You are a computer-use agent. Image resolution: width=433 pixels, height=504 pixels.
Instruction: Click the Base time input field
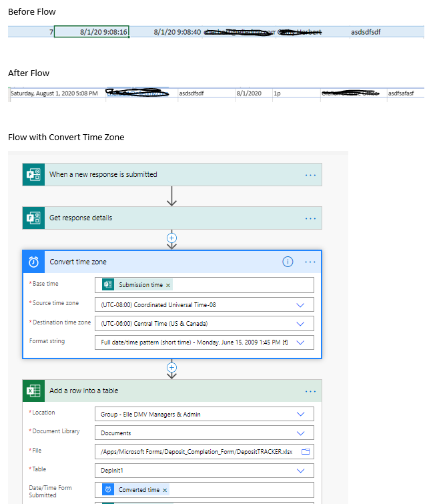[x=204, y=285]
